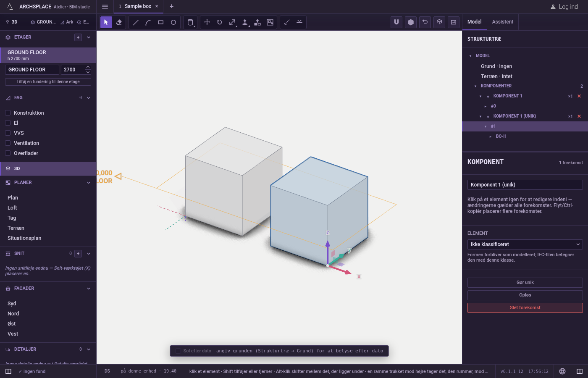Screen dimensions: 588x378
Task: Pick the Rectangle tool
Action: pos(161,22)
